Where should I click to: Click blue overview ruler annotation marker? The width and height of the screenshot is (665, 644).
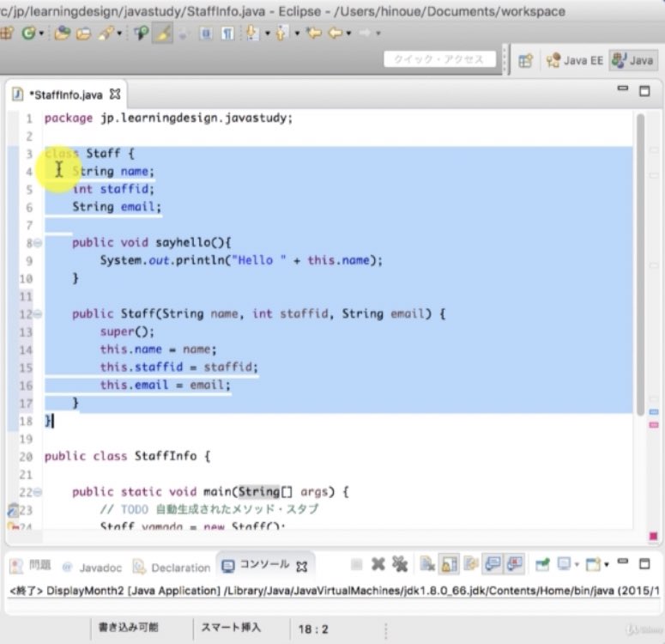click(x=654, y=412)
